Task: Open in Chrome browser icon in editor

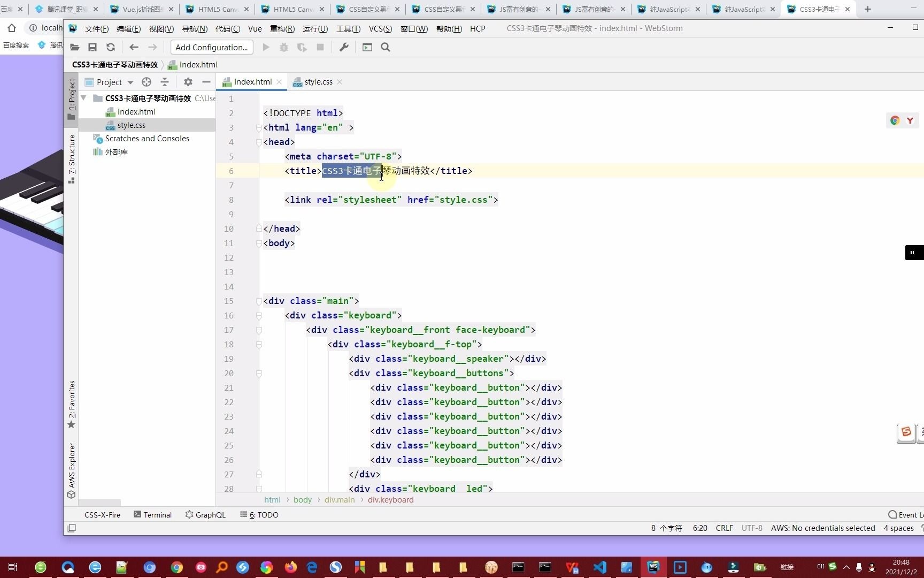Action: pos(895,120)
